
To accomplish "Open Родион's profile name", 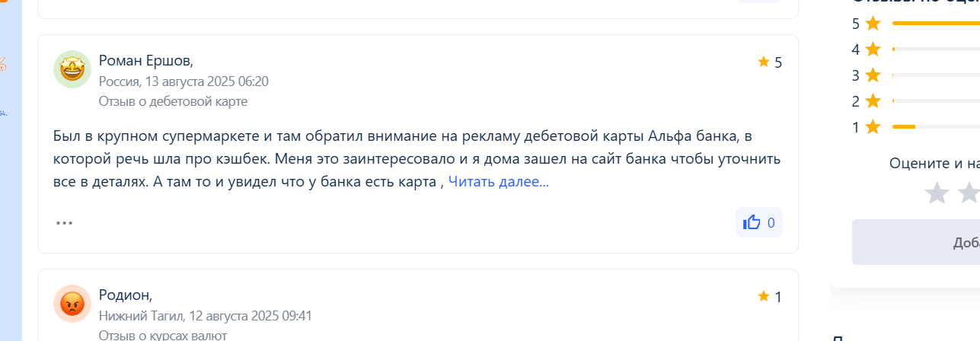I will pyautogui.click(x=126, y=295).
